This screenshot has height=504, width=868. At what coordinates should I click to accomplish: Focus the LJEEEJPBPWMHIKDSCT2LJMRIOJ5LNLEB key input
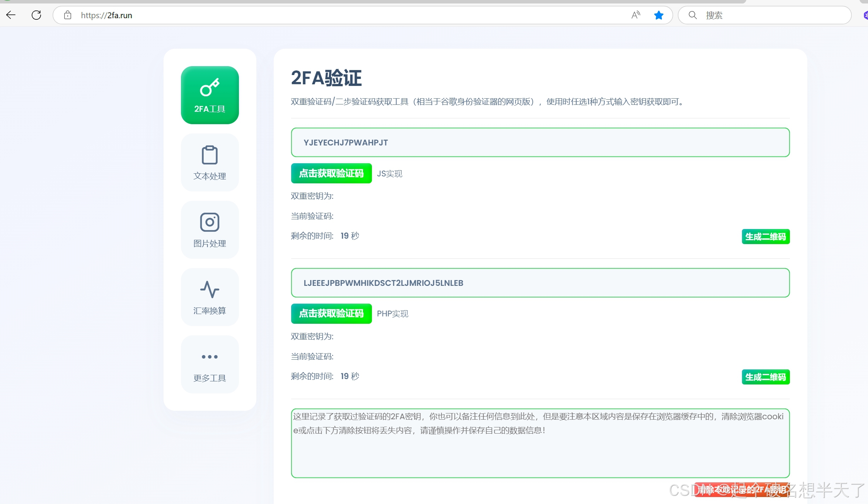pos(540,283)
